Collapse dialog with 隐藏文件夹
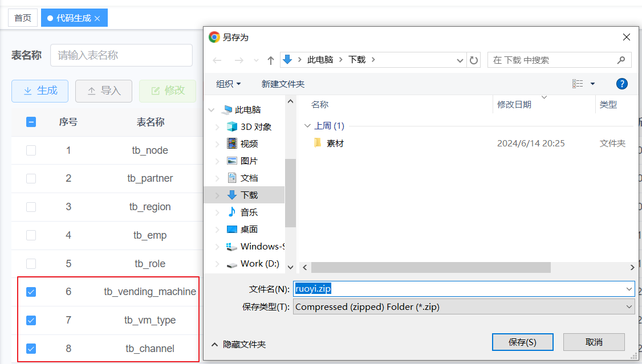The height and width of the screenshot is (364, 642). coord(238,344)
